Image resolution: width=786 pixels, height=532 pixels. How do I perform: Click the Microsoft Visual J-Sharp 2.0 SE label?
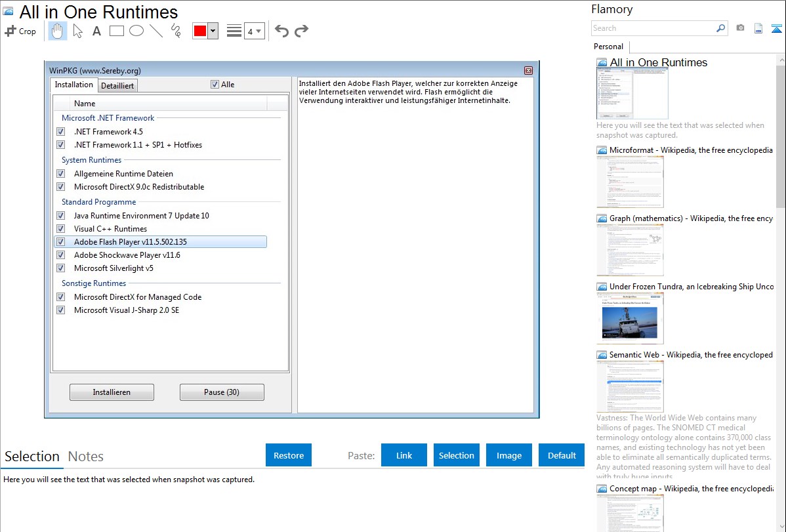pos(127,310)
